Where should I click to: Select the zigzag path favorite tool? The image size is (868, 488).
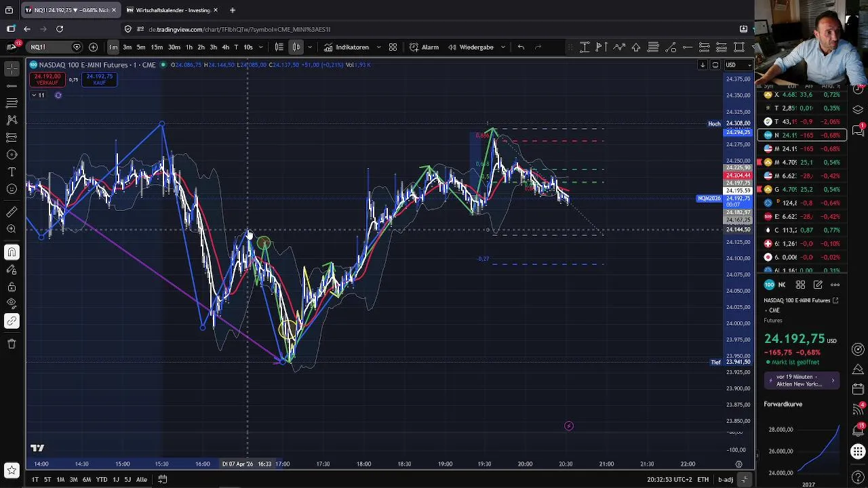pos(618,47)
